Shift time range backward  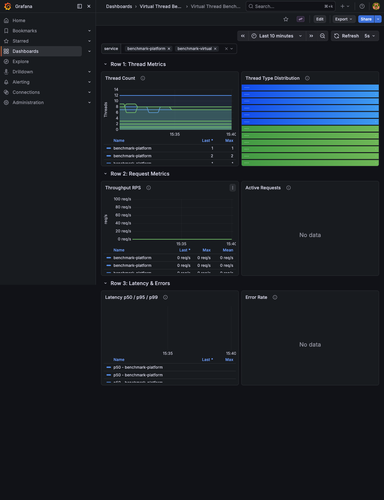pyautogui.click(x=243, y=36)
